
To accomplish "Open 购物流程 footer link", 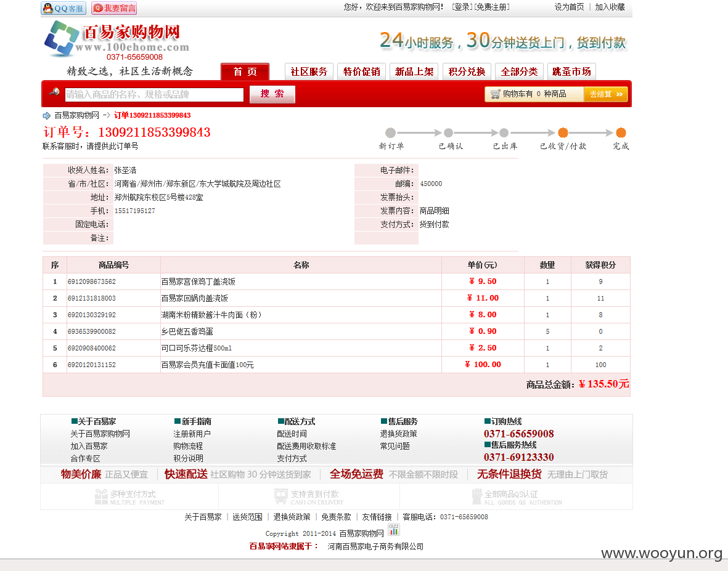I will click(x=189, y=446).
